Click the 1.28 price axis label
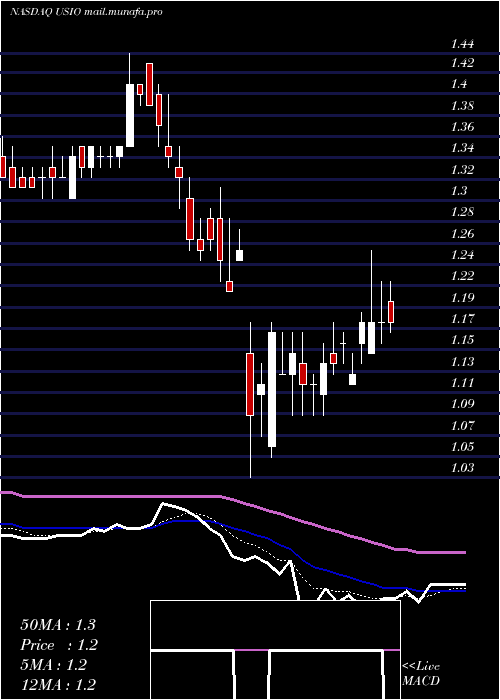This screenshot has width=500, height=700. 462,212
